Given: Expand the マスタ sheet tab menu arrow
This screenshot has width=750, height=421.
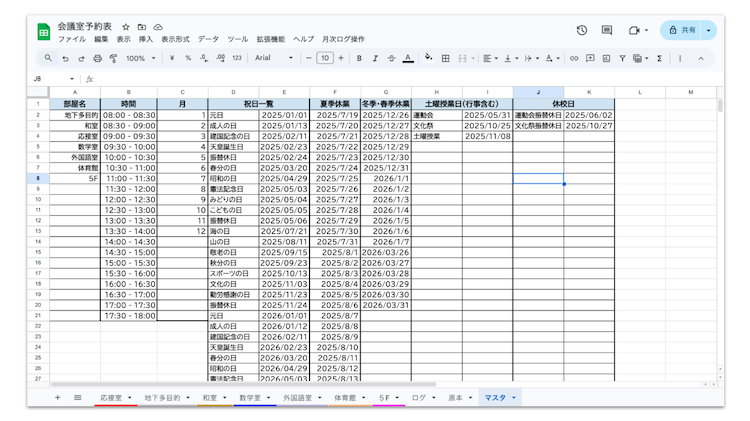Looking at the screenshot, I should [515, 398].
